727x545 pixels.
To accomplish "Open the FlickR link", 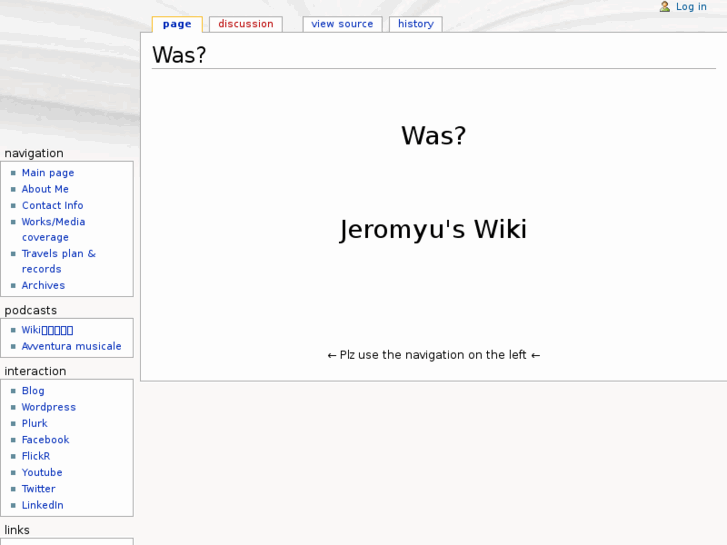I will [36, 456].
